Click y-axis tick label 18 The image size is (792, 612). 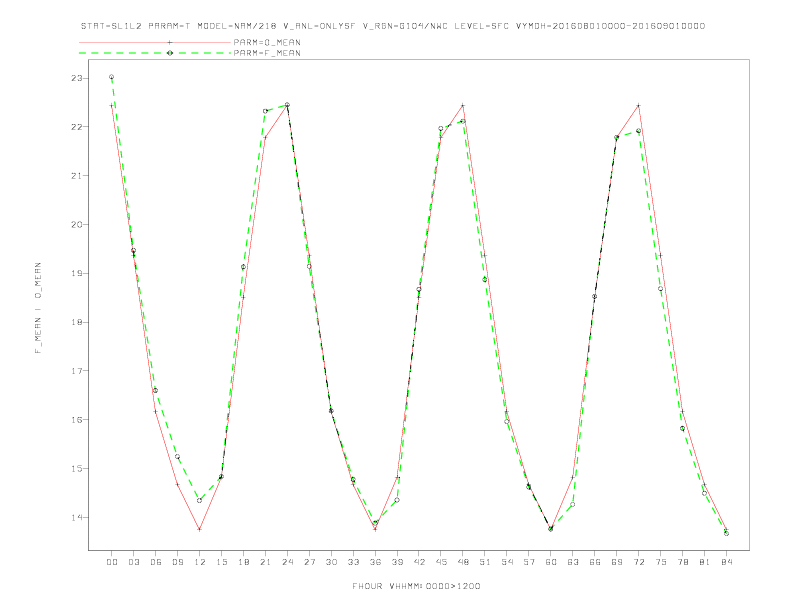click(77, 322)
